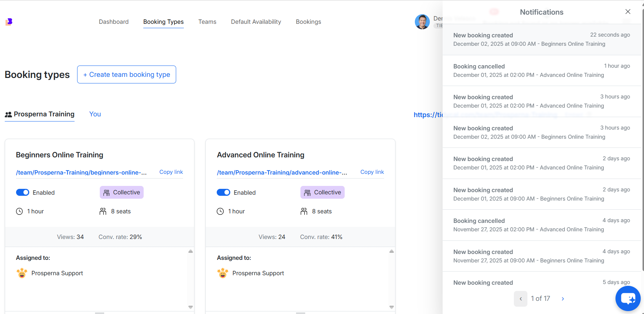Image resolution: width=644 pixels, height=314 pixels.
Task: Click the Collective badge on Beginners Online Training
Action: coord(122,192)
